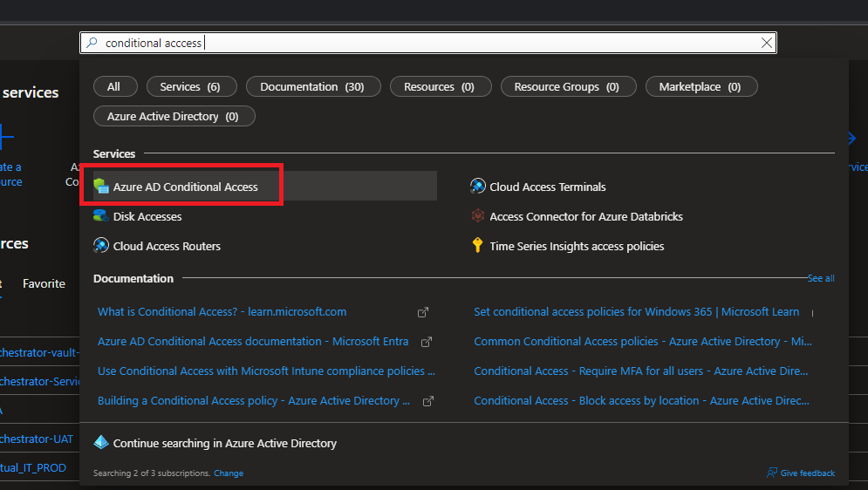
Task: Open Access Connector for Azure Databricks
Action: pyautogui.click(x=586, y=217)
